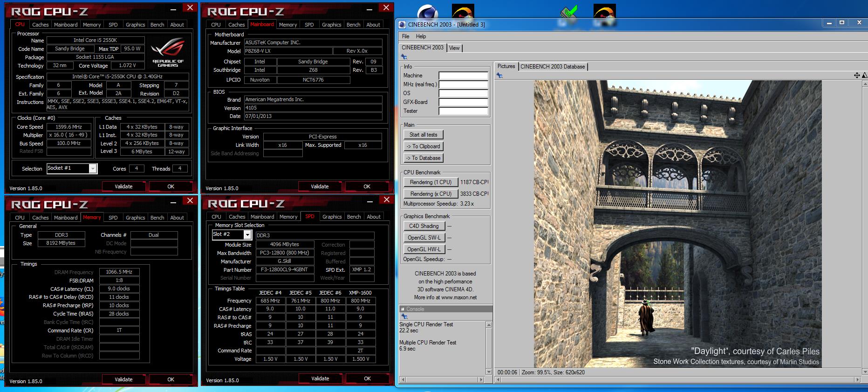The image size is (868, 392).
Task: Click the rendered Daylight image
Action: coord(677,224)
